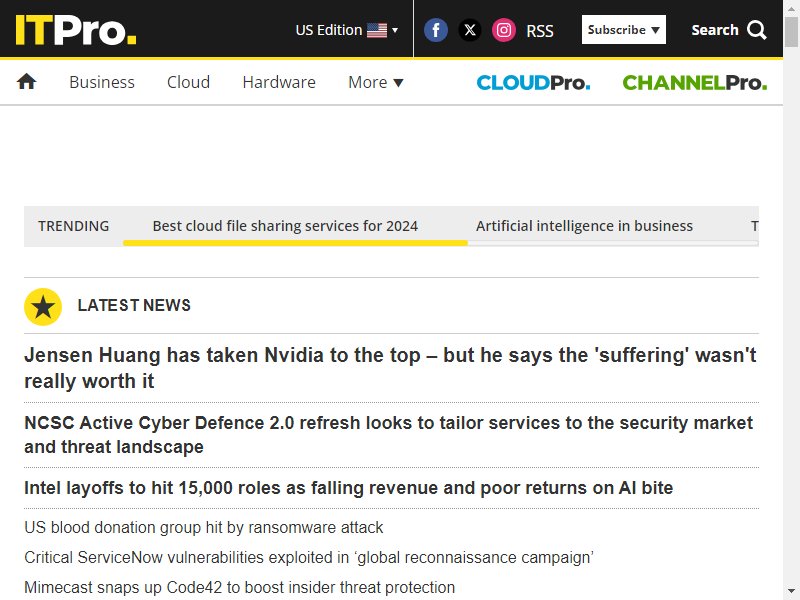Go to the home icon
Viewport: 800px width, 600px height.
coord(27,82)
